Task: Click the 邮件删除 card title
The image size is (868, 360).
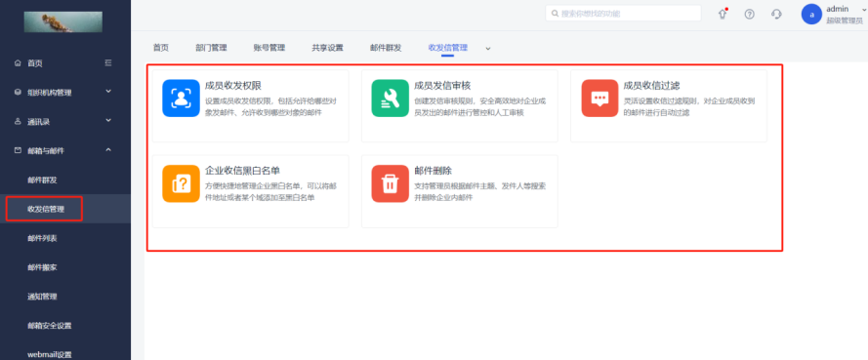Action: (x=433, y=171)
